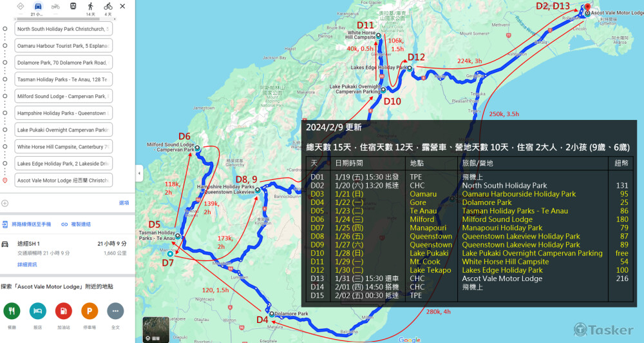Edit Hampshire Holiday Parks Queenstown field
The height and width of the screenshot is (343, 644).
click(x=64, y=113)
